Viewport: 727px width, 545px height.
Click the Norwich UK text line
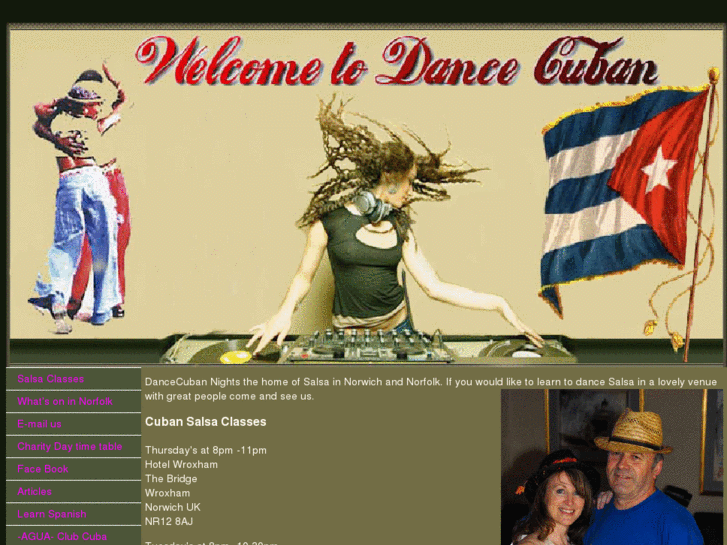(172, 507)
